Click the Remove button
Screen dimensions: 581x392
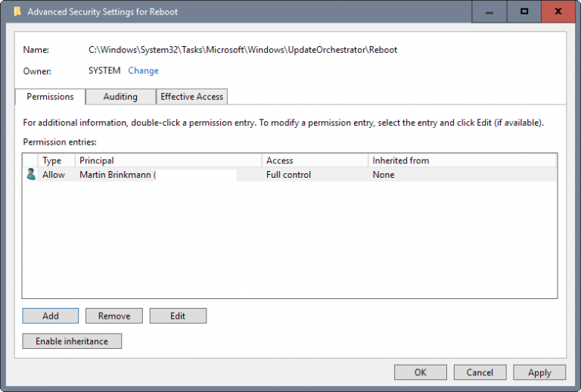point(114,316)
